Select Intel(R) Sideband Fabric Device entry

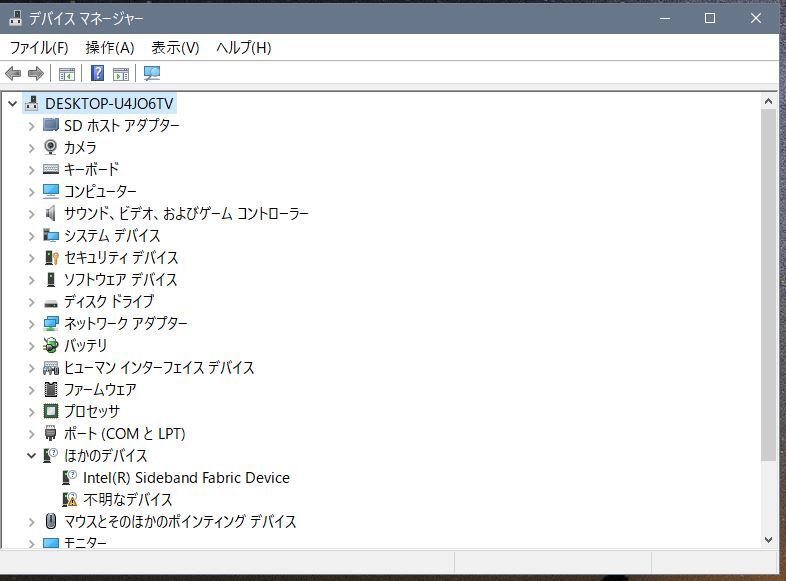coord(186,478)
